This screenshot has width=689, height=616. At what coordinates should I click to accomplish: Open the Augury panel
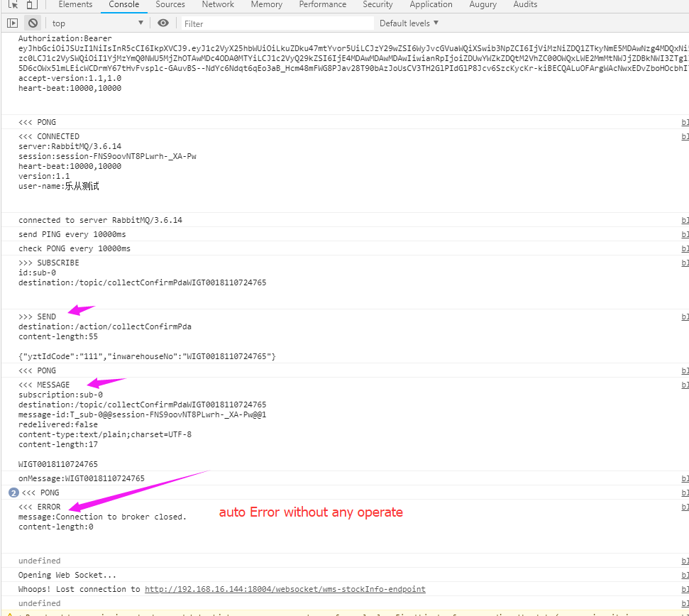[483, 5]
